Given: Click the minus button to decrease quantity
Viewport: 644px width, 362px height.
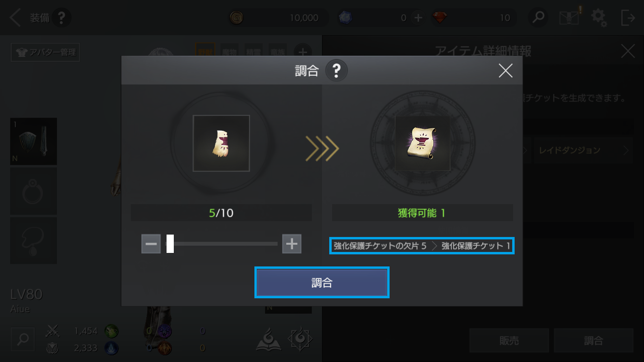Looking at the screenshot, I should [151, 244].
